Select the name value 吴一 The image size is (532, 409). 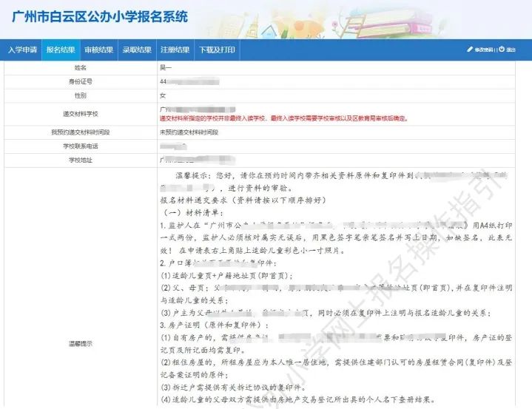[166, 68]
